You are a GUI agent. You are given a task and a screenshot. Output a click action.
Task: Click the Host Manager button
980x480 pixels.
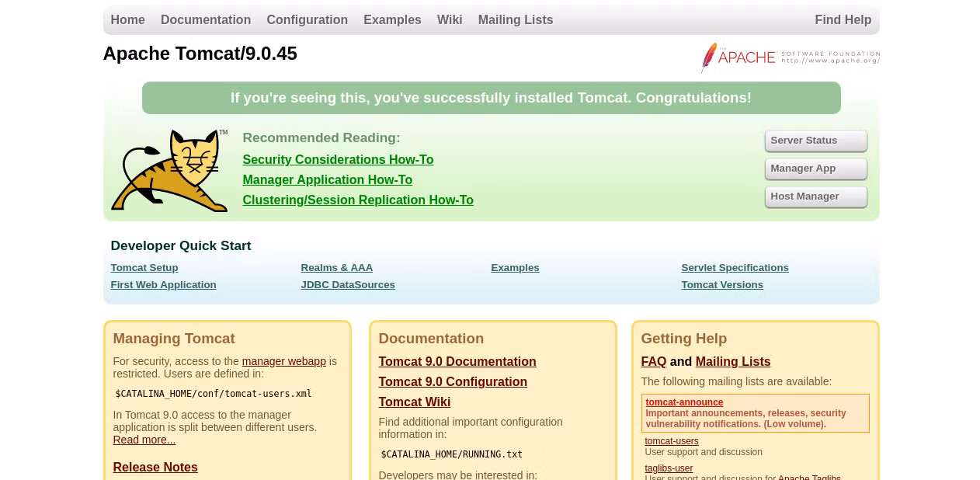[815, 197]
